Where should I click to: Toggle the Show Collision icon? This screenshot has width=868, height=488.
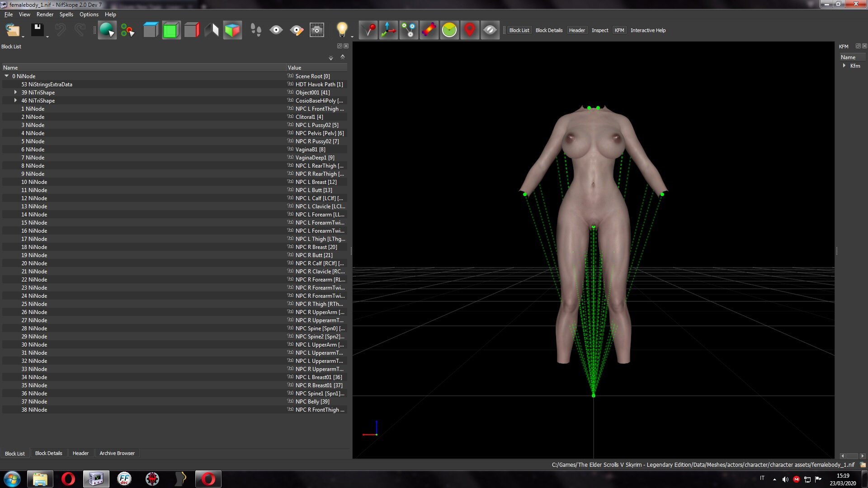pyautogui.click(x=429, y=30)
